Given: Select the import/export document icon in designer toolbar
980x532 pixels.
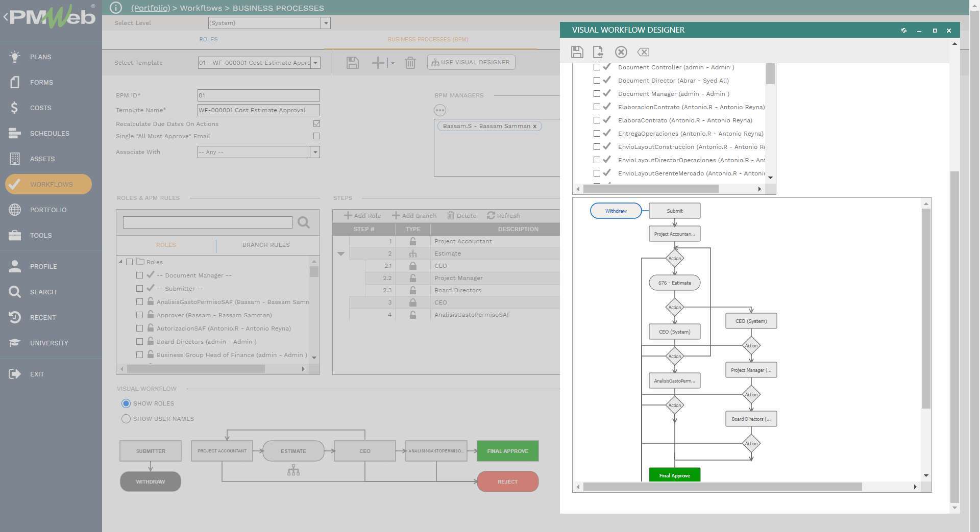Looking at the screenshot, I should (599, 52).
